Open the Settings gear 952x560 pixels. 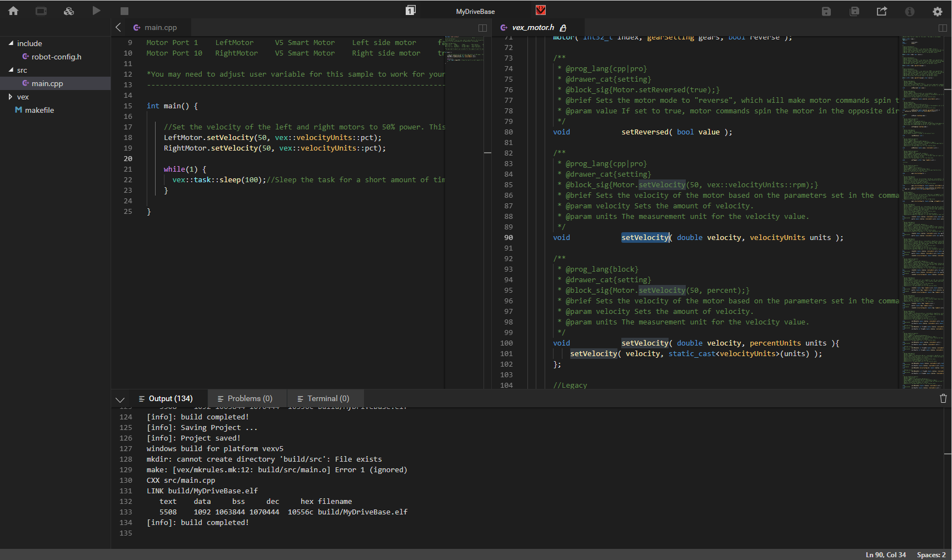(938, 11)
